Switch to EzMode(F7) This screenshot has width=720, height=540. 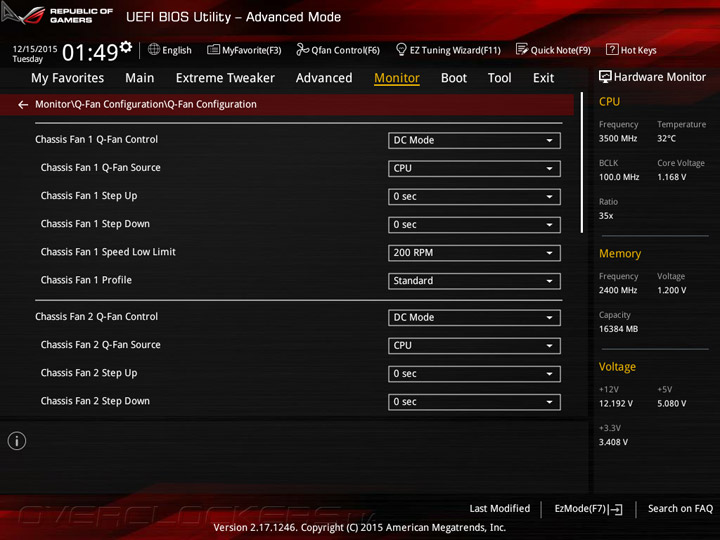pyautogui.click(x=588, y=509)
